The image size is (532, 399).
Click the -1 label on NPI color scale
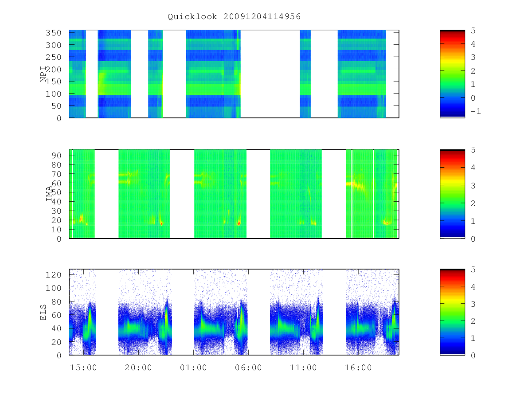click(475, 111)
